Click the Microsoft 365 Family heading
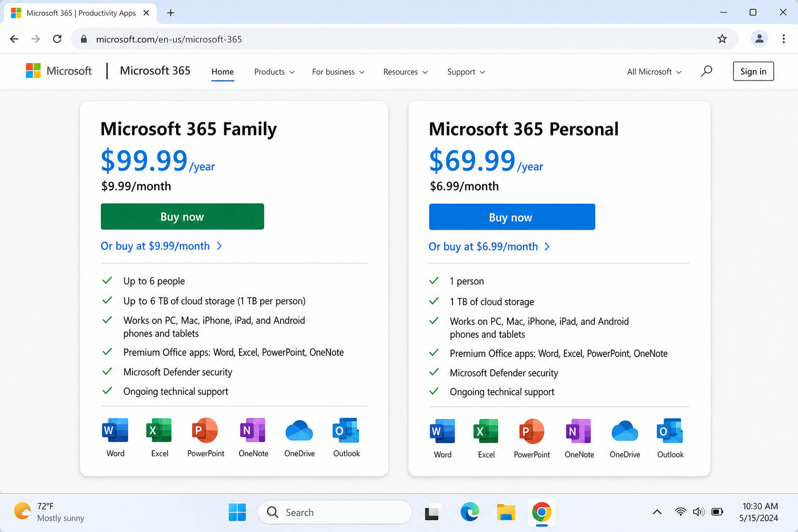The height and width of the screenshot is (532, 798). (189, 129)
